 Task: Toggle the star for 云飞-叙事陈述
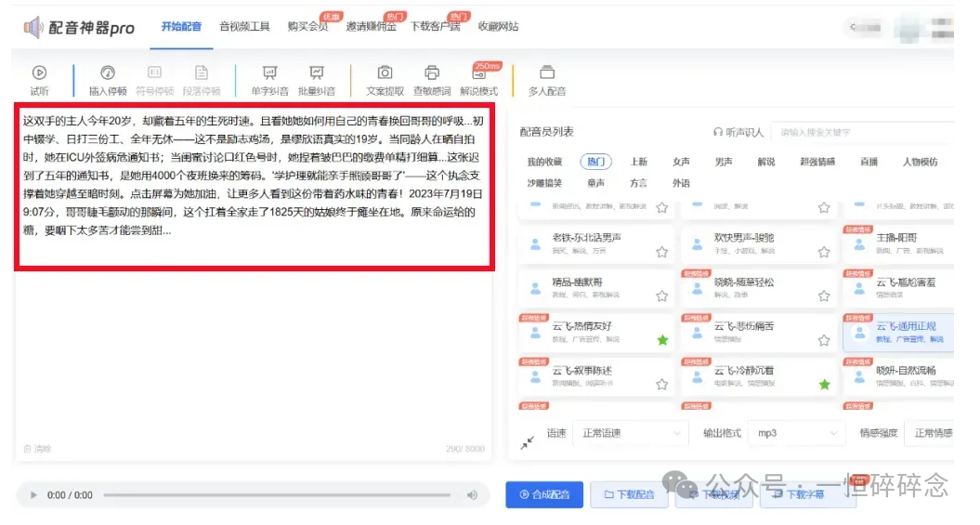click(662, 384)
